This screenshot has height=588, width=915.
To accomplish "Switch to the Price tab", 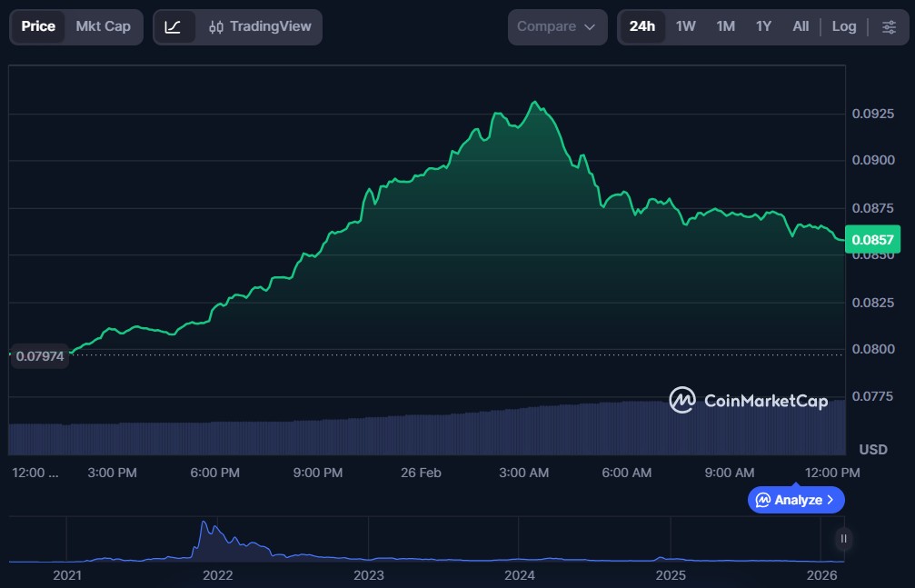I will click(38, 26).
